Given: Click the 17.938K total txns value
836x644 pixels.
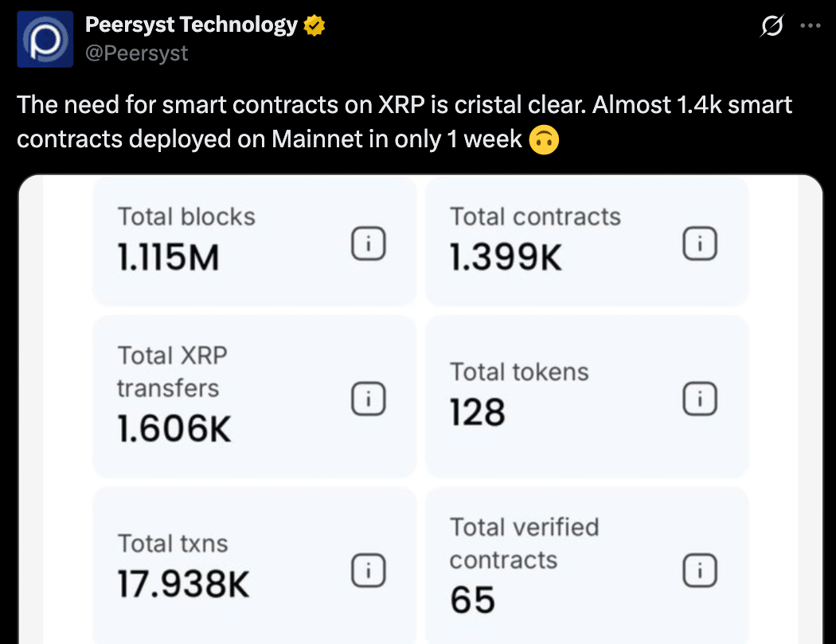Looking at the screenshot, I should pos(183,585).
